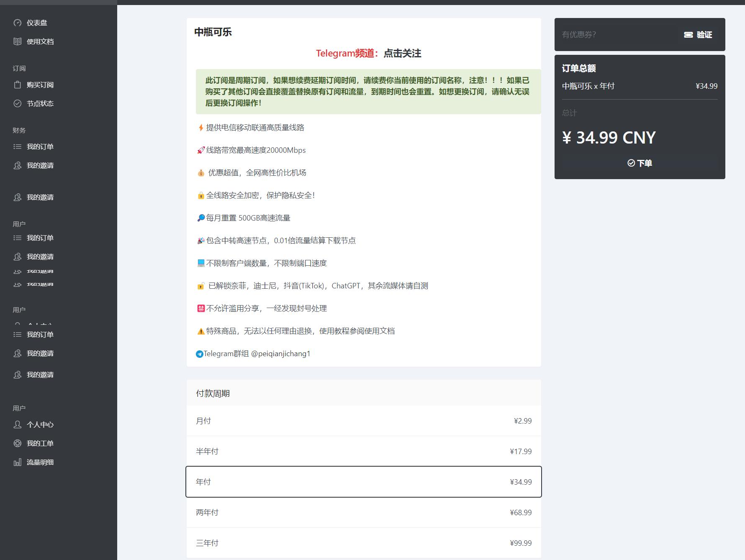Follow the 点击关注 Telegram channel link
This screenshot has height=560, width=745.
tap(402, 54)
